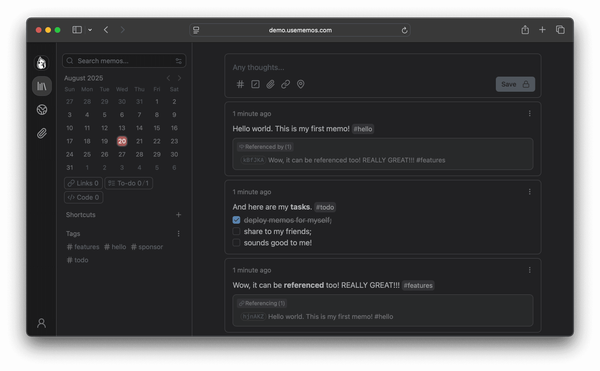Select the hello tag in sidebar
Screen dimensions: 600x371
coord(115,247)
